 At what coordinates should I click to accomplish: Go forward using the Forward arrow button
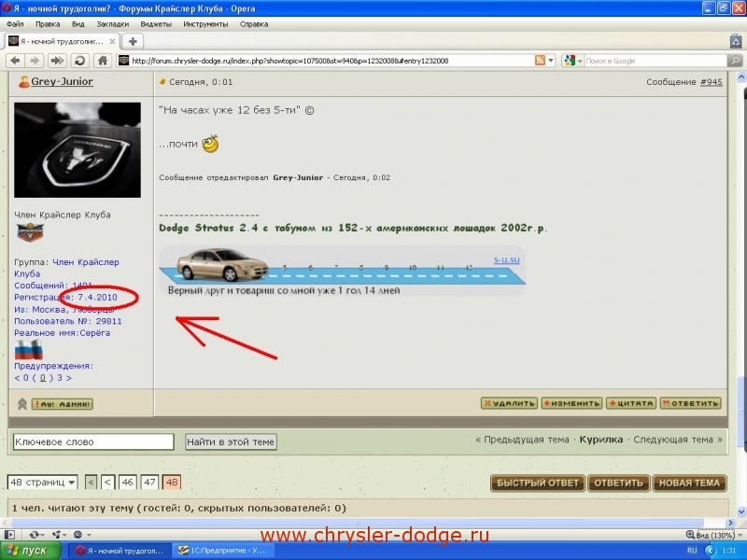pos(35,61)
